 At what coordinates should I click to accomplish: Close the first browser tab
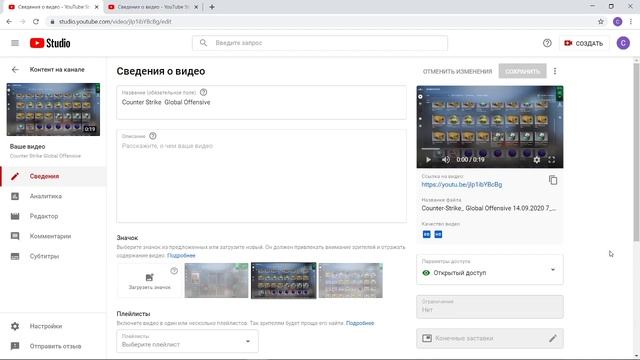coord(96,7)
